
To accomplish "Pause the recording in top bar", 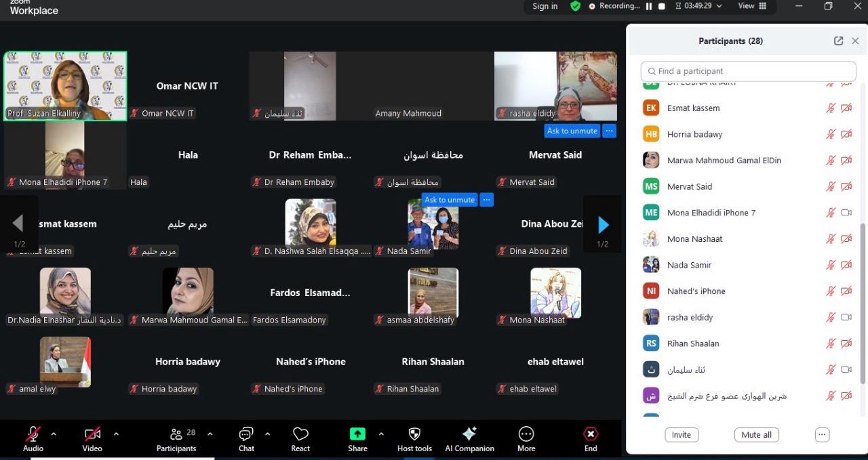I will (x=649, y=6).
